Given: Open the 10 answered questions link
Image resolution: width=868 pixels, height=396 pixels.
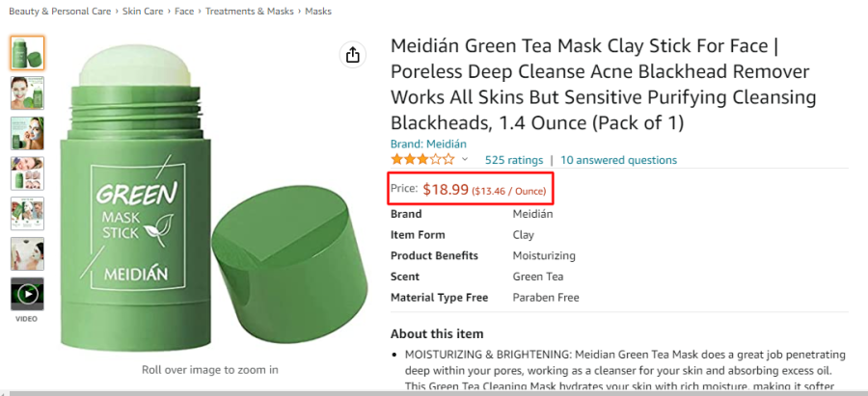Looking at the screenshot, I should (618, 160).
